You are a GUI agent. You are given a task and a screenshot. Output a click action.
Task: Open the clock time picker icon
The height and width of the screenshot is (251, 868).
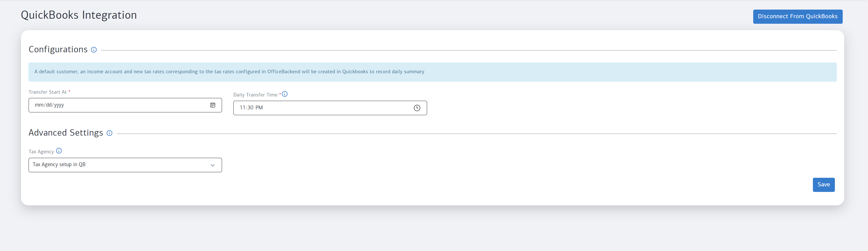click(417, 108)
